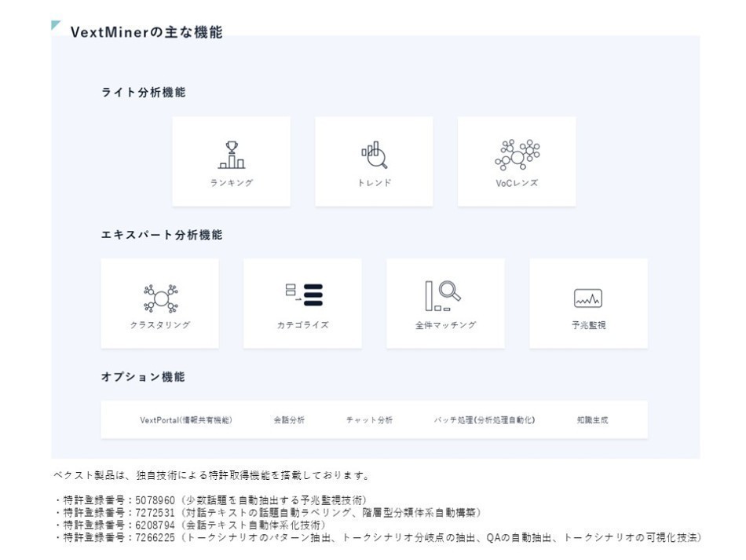Select the 会話分析 option
The width and height of the screenshot is (746, 560).
[x=289, y=420]
